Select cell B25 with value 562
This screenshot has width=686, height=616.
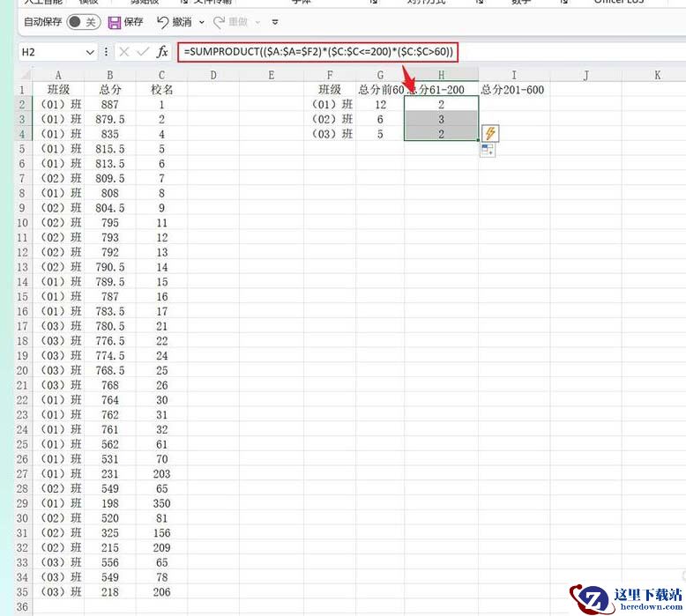[110, 444]
